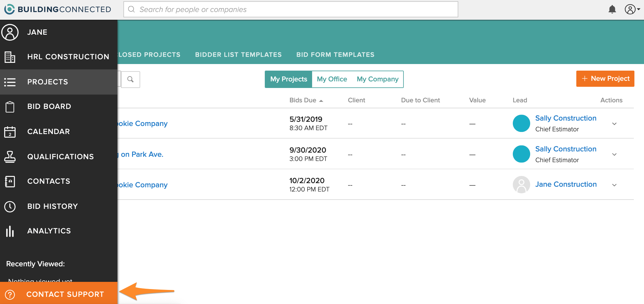Open the Calendar icon in sidebar
This screenshot has height=304, width=644.
(x=10, y=132)
